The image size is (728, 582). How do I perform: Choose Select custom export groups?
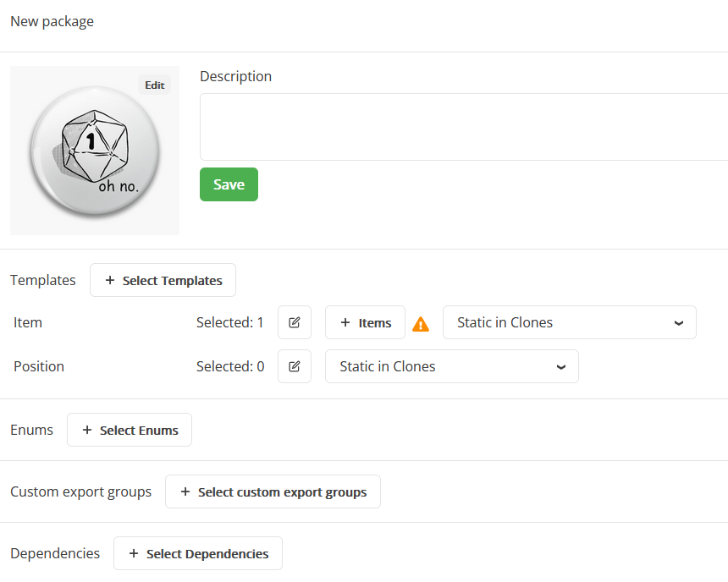273,491
